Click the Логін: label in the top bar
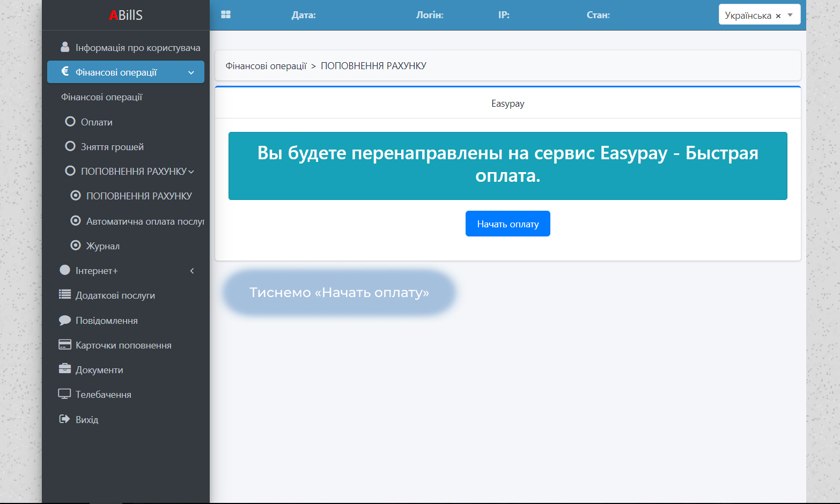This screenshot has height=504, width=840. (x=430, y=15)
